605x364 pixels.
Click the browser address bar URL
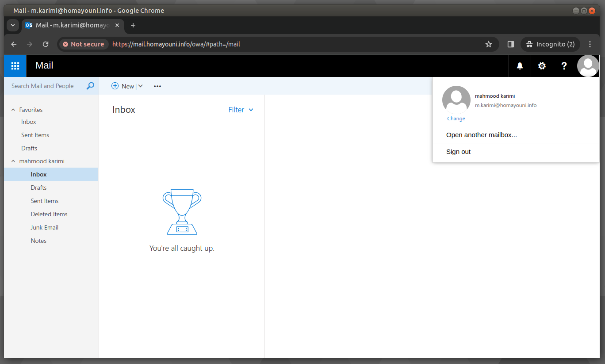pyautogui.click(x=176, y=44)
